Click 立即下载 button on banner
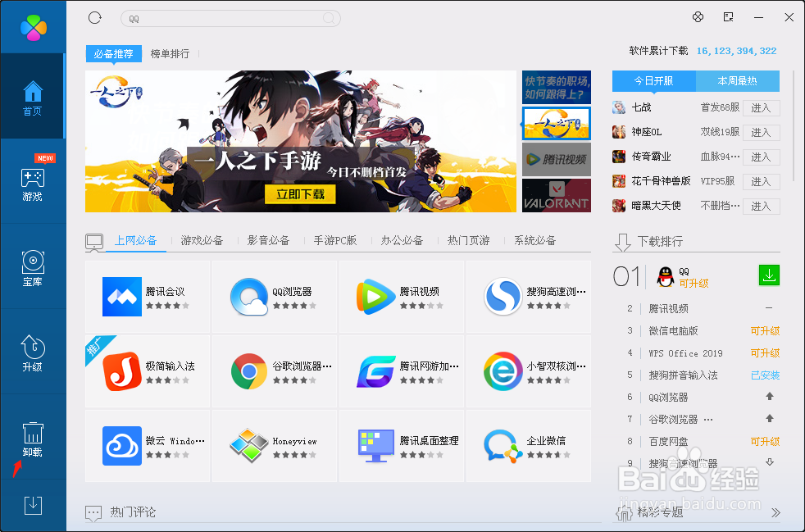The height and width of the screenshot is (532, 805). coord(300,194)
